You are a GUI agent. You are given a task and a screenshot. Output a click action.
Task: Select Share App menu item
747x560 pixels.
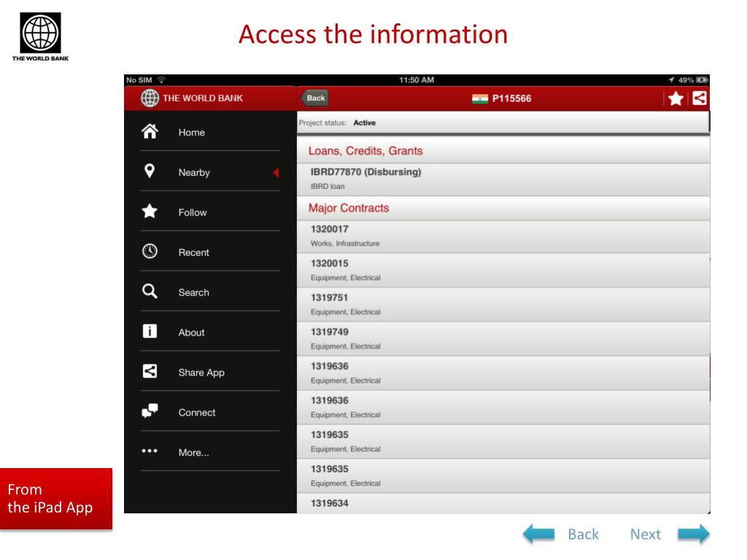coord(210,372)
